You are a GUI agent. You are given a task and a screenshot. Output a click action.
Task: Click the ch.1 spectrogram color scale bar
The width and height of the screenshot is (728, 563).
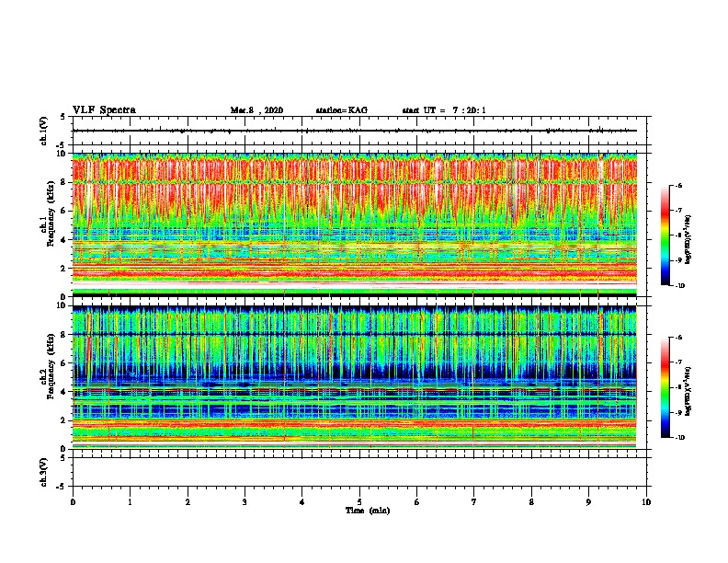[665, 236]
